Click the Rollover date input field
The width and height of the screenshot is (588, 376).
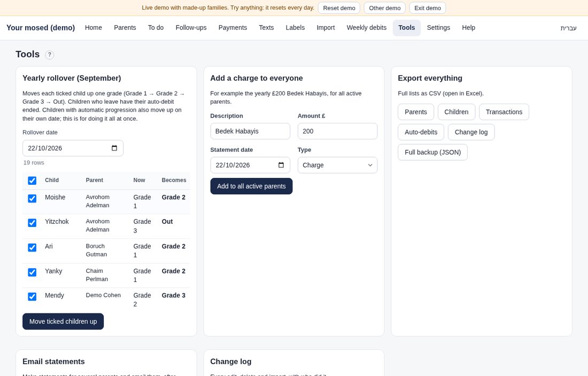73,148
